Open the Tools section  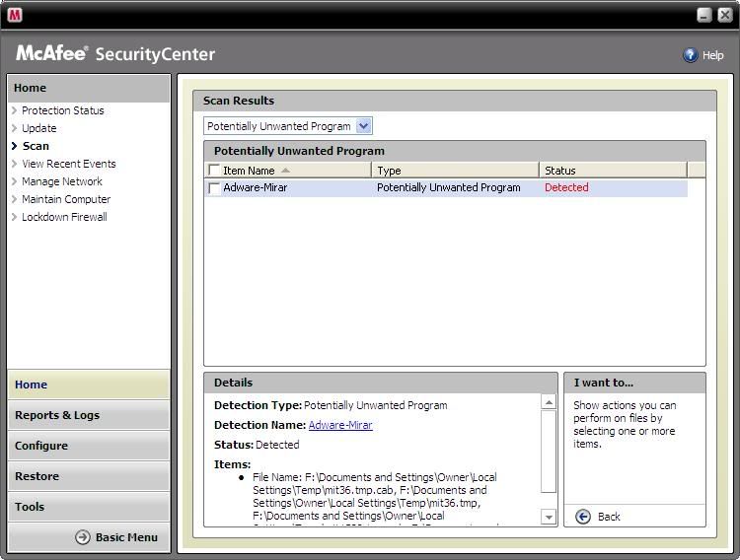[88, 507]
